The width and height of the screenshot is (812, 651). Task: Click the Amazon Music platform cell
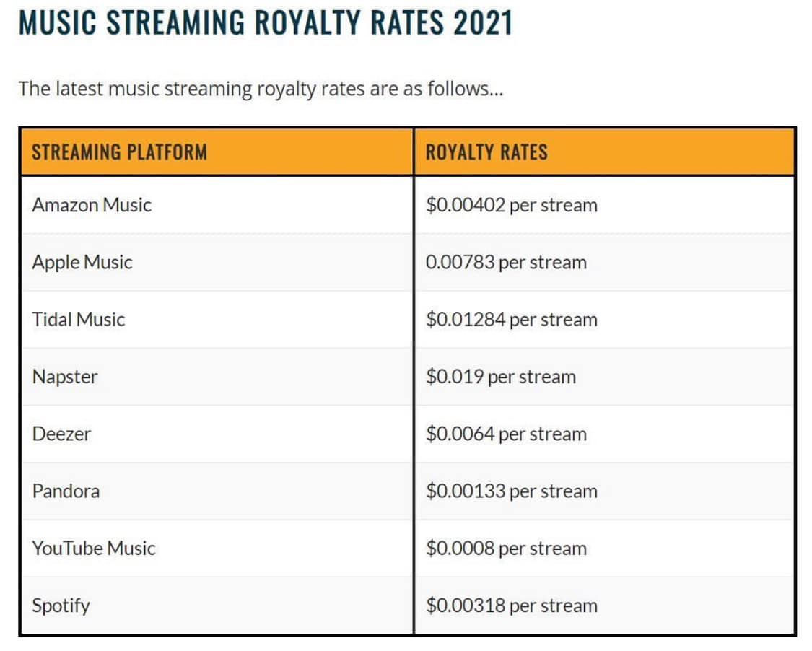[x=92, y=205]
